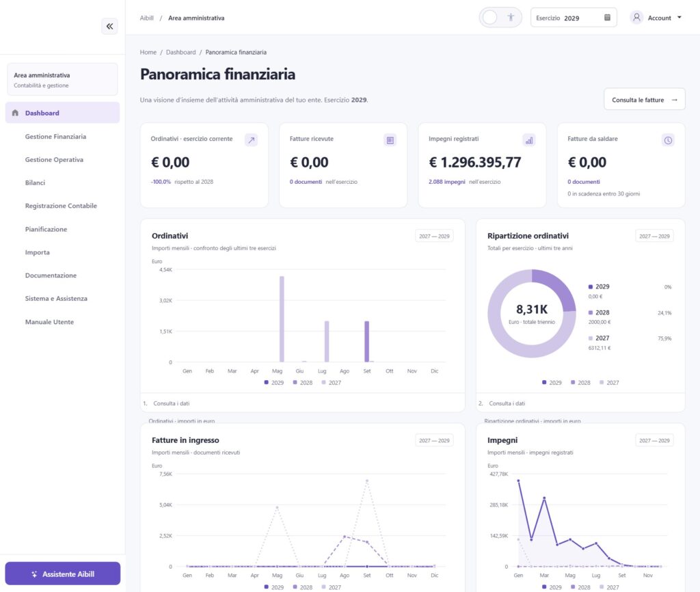The height and width of the screenshot is (592, 700).
Task: Click the 24,1% value for 2028
Action: 664,313
